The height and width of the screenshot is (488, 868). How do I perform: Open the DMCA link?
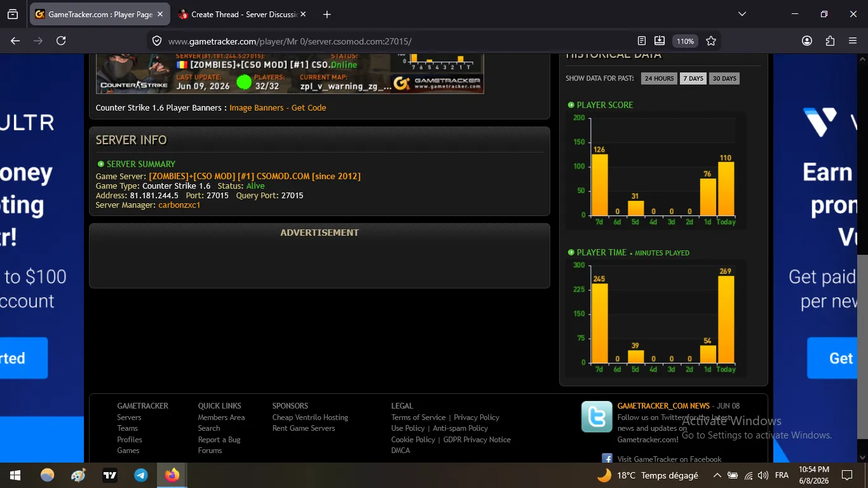click(401, 451)
